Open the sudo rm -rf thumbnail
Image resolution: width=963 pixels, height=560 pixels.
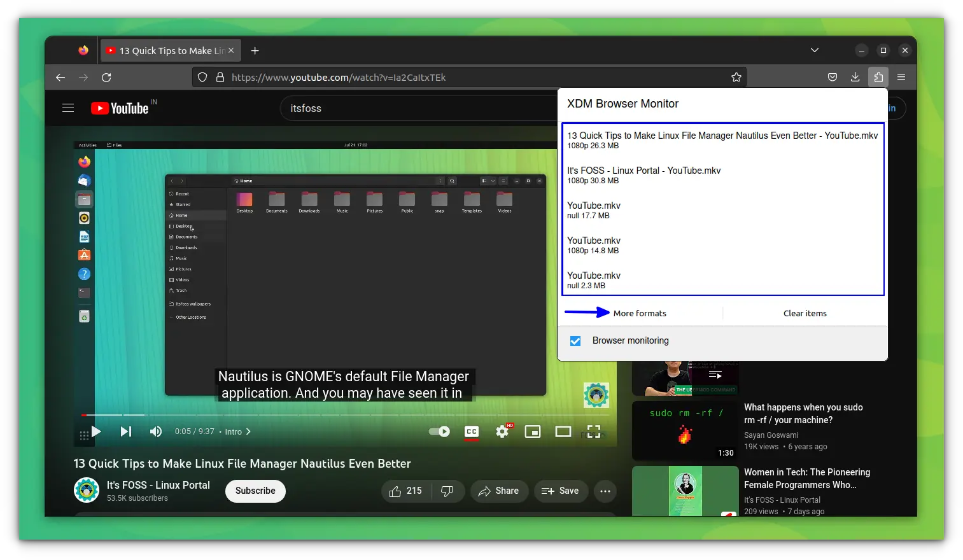point(685,430)
